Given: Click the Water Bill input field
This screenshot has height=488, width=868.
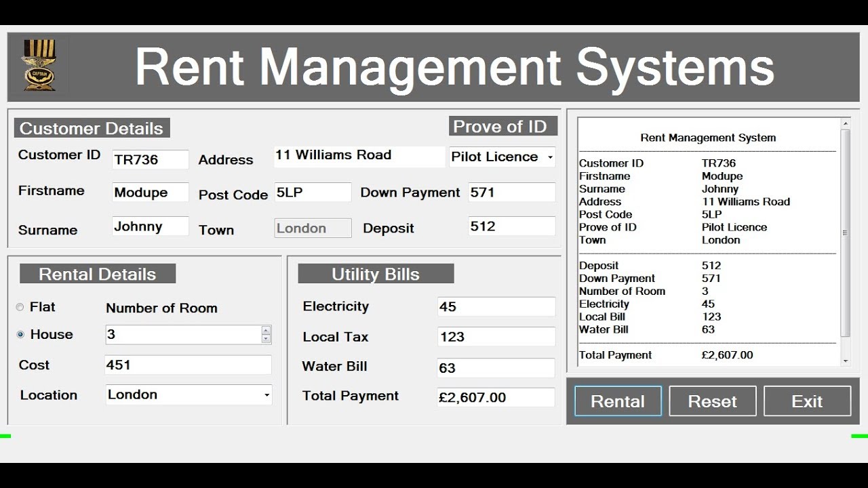Looking at the screenshot, I should 496,367.
